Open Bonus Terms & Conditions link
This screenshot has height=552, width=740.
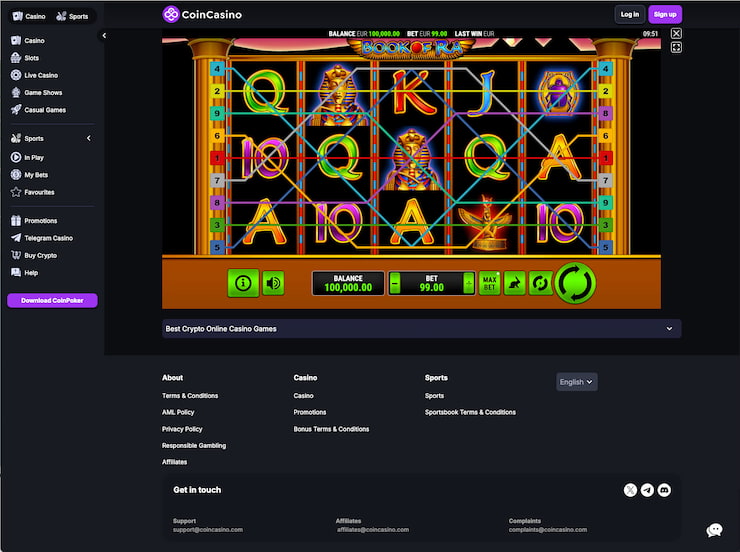[331, 429]
